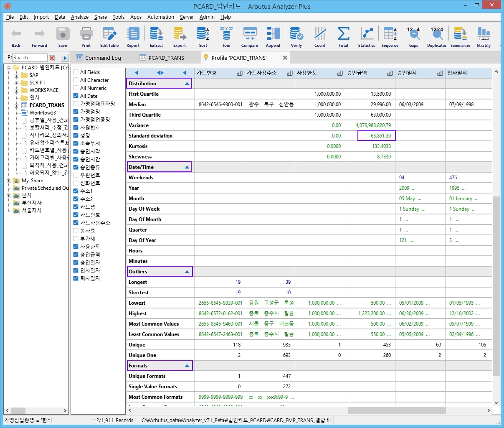
Task: Enable the All Numeric checkbox
Action: [76, 88]
